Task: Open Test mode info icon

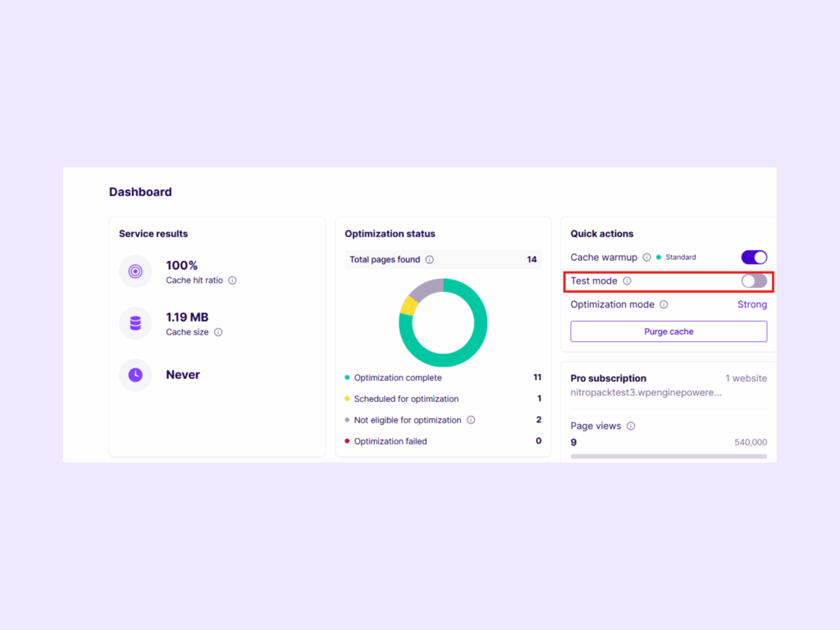Action: pos(627,281)
